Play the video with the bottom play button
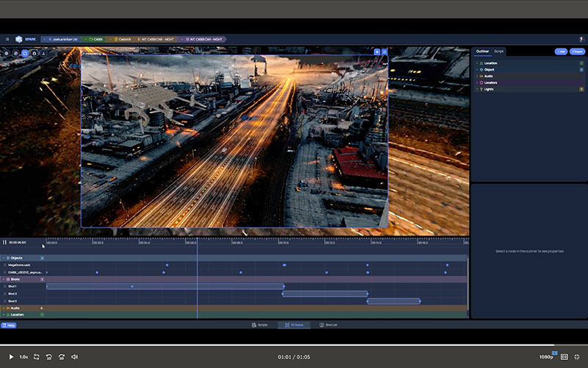Image resolution: width=588 pixels, height=368 pixels. [11, 357]
